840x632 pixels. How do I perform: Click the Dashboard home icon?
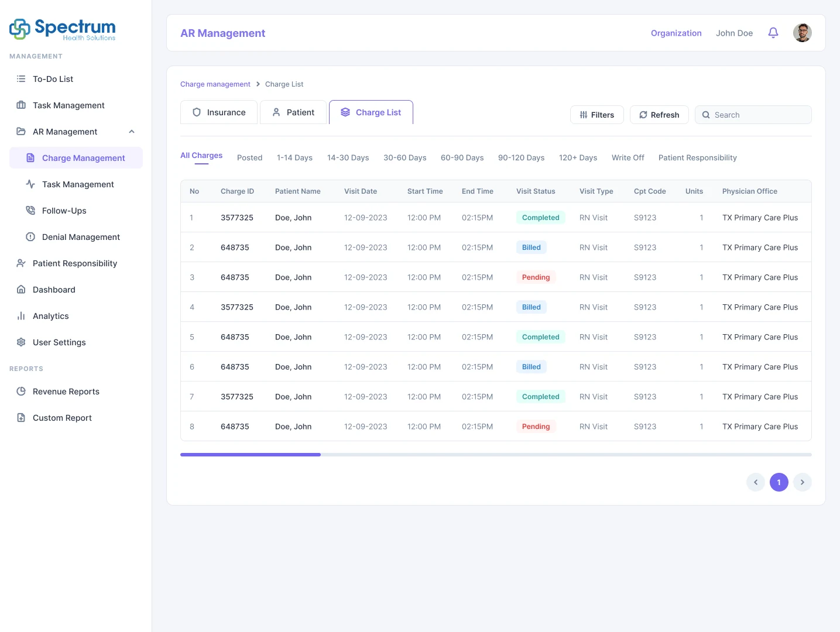pos(21,290)
